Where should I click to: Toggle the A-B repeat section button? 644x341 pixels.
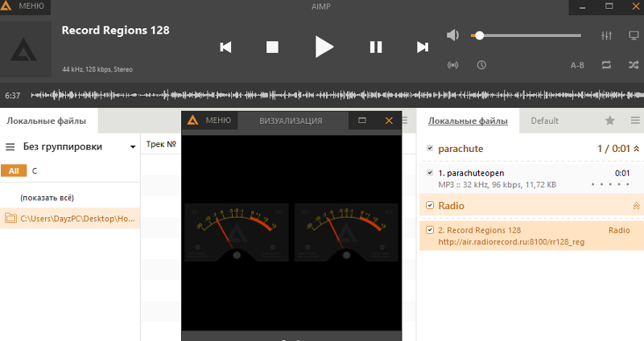pyautogui.click(x=577, y=65)
